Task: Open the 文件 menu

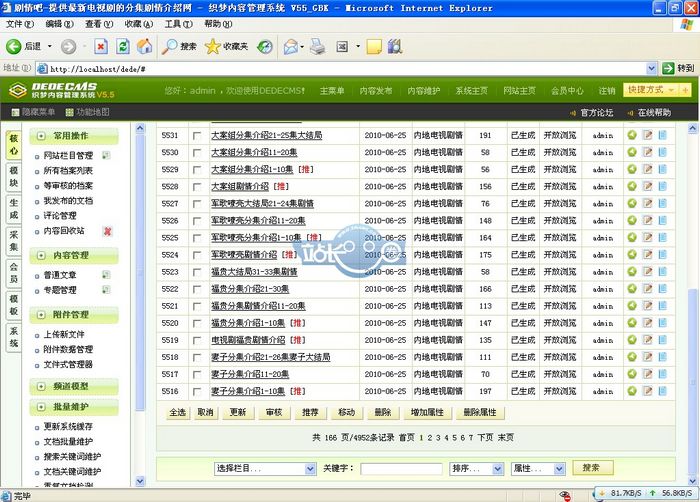Action: coord(20,24)
